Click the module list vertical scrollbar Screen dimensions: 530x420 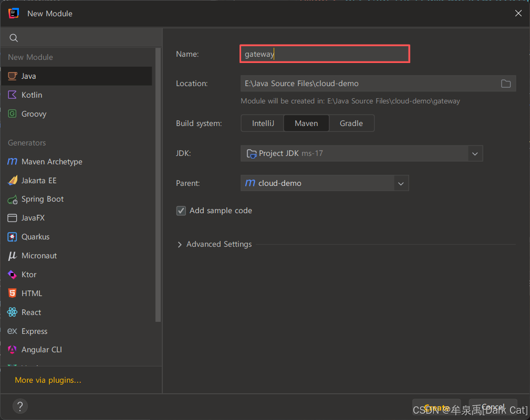click(x=158, y=185)
